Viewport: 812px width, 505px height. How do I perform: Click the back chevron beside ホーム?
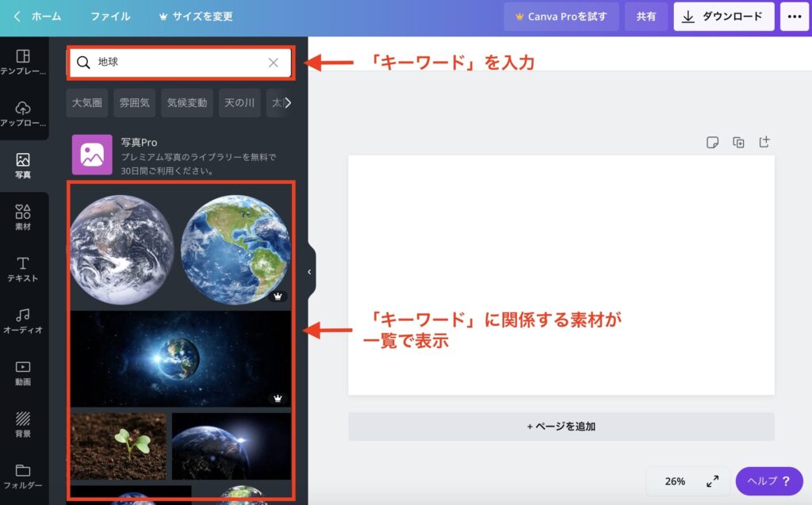[17, 17]
